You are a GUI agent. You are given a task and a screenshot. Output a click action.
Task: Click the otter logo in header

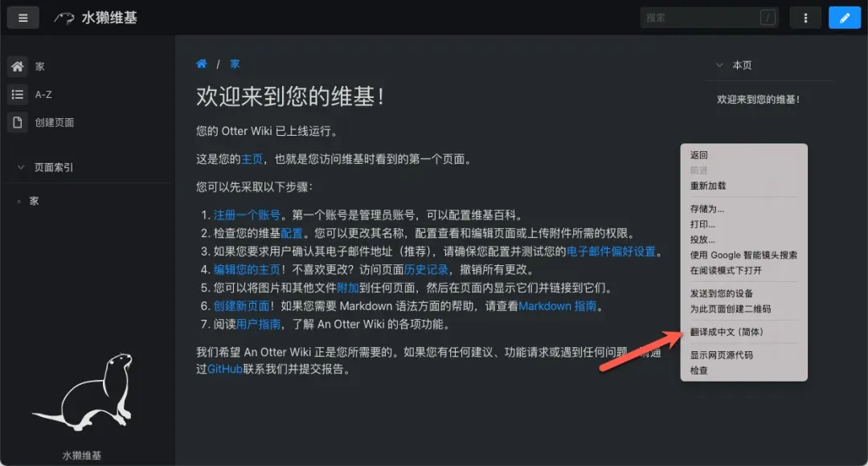(x=64, y=18)
